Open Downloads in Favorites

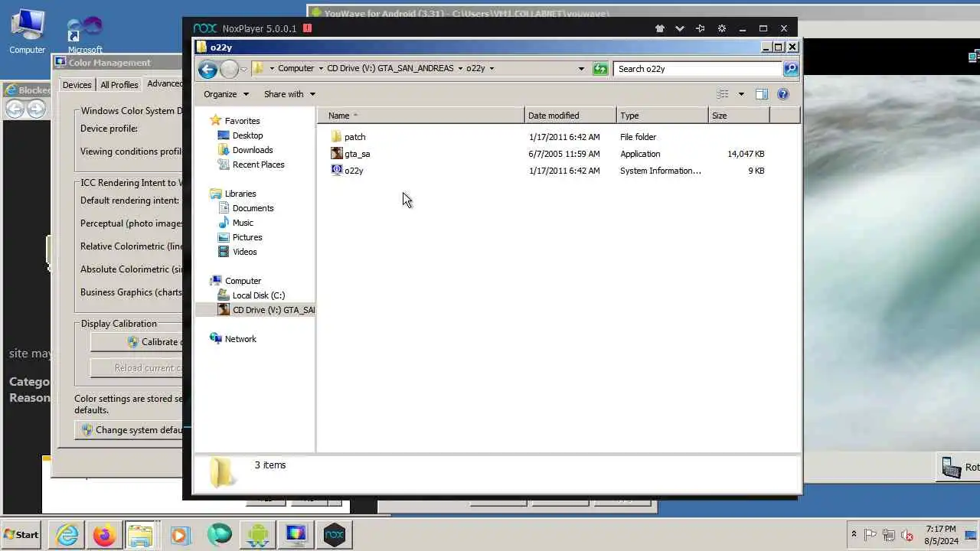(252, 150)
